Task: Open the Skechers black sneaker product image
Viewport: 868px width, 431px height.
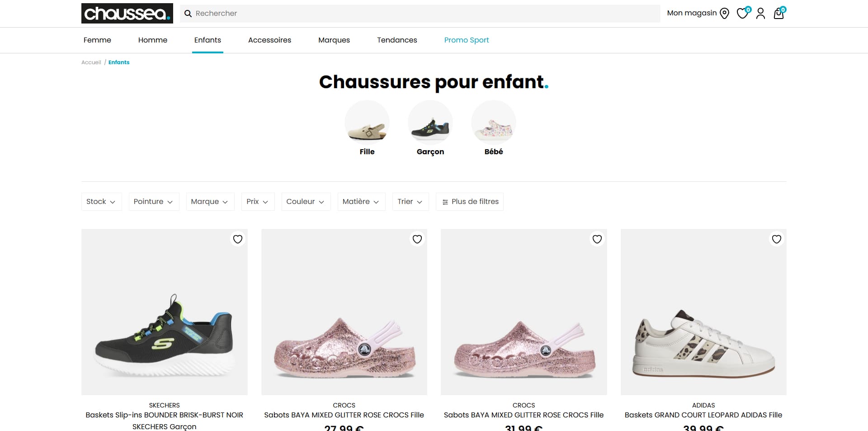Action: [165, 312]
